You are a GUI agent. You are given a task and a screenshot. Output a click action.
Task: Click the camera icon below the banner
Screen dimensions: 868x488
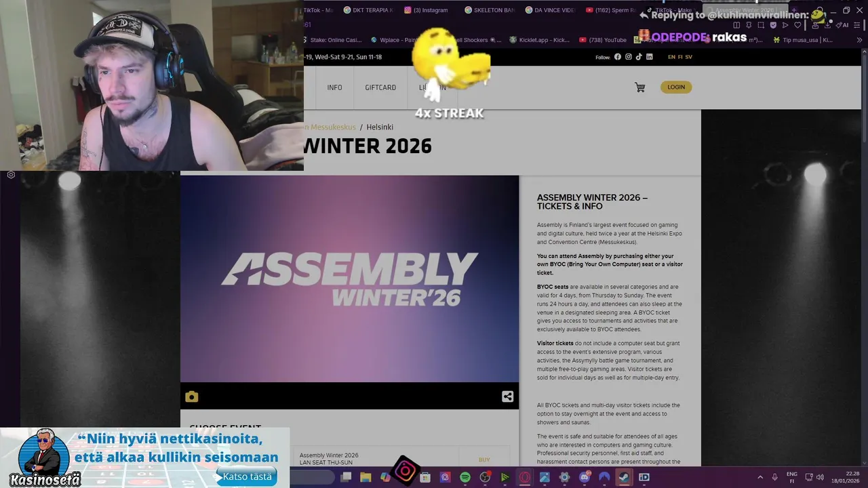(192, 396)
